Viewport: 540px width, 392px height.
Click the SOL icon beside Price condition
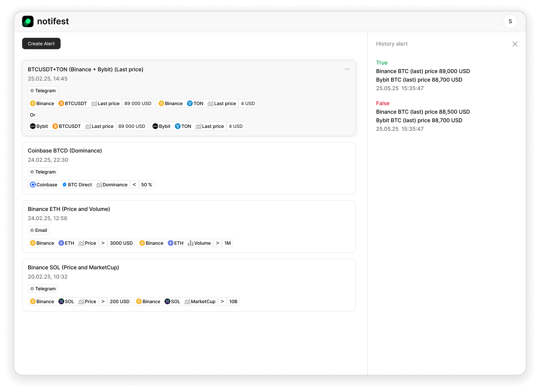[x=61, y=301]
